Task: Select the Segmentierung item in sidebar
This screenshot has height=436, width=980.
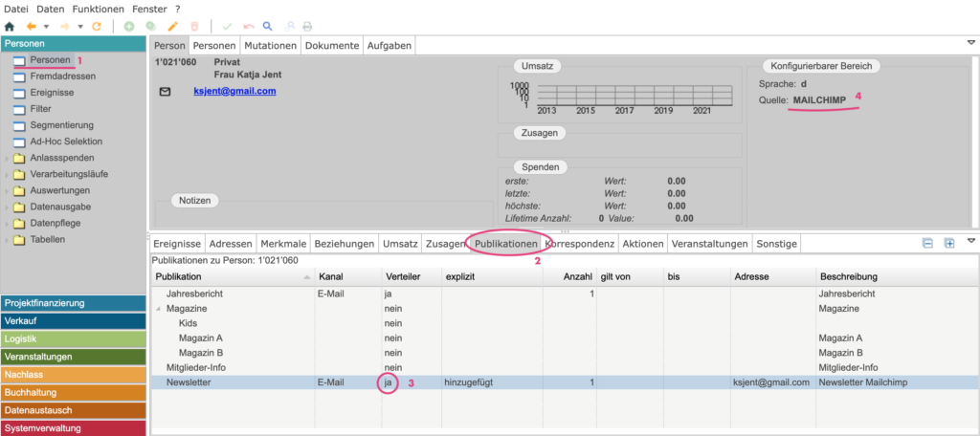Action: tap(61, 125)
